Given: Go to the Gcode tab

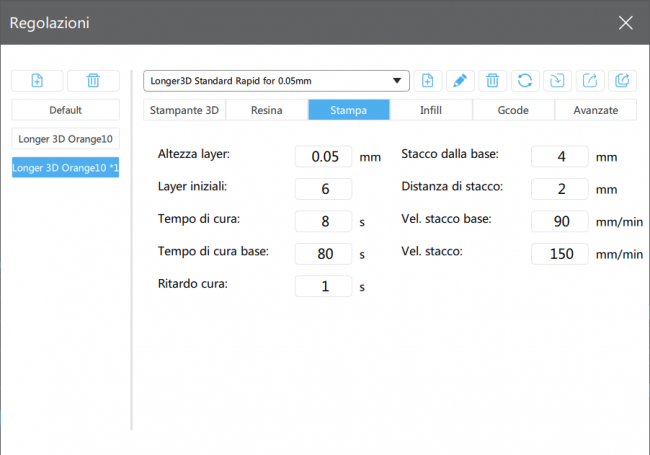Looking at the screenshot, I should (x=512, y=110).
